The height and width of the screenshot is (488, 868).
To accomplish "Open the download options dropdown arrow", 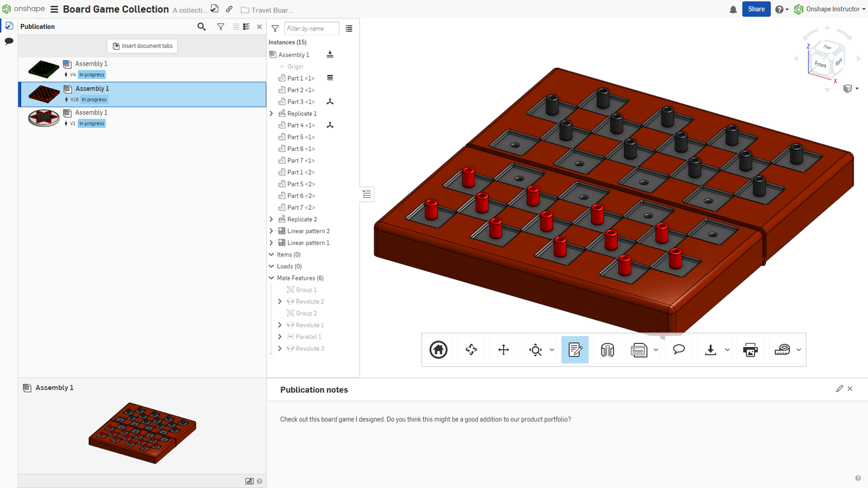I will coord(727,350).
